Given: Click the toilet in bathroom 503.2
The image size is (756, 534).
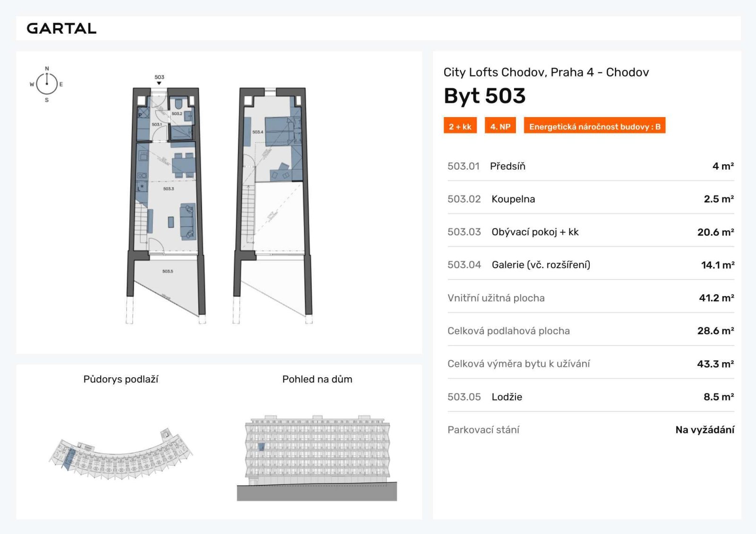Looking at the screenshot, I should [x=179, y=103].
